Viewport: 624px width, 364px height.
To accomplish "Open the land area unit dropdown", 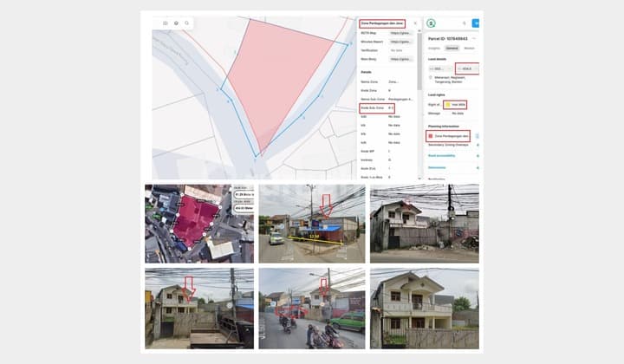I will (x=438, y=68).
